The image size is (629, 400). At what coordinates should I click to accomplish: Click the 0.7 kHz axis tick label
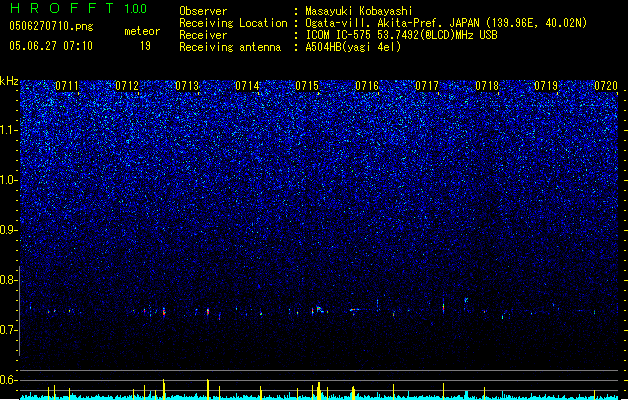pos(9,330)
